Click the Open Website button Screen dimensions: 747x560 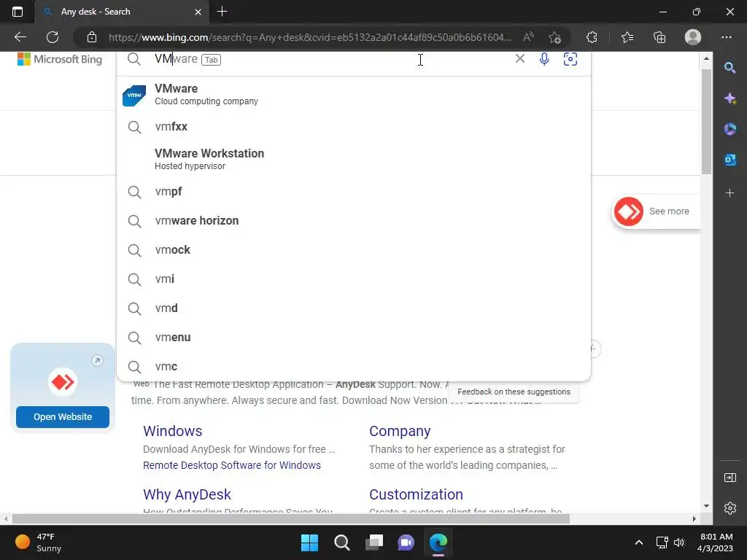click(63, 416)
